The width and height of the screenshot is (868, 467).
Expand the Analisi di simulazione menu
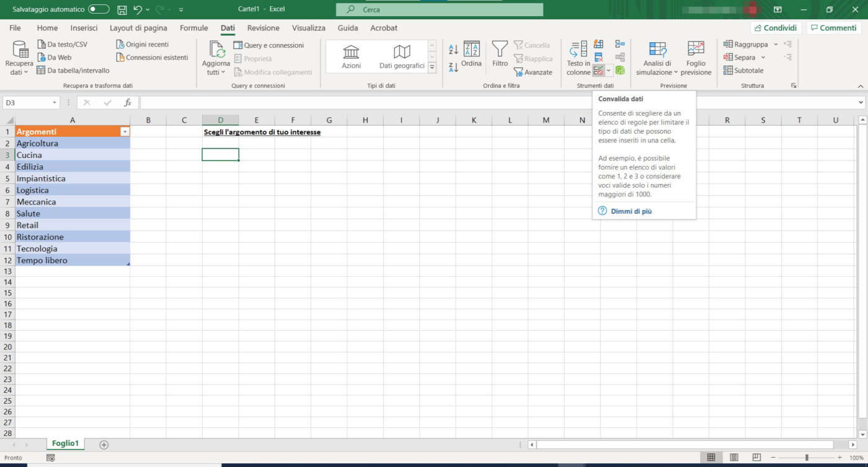pos(657,58)
